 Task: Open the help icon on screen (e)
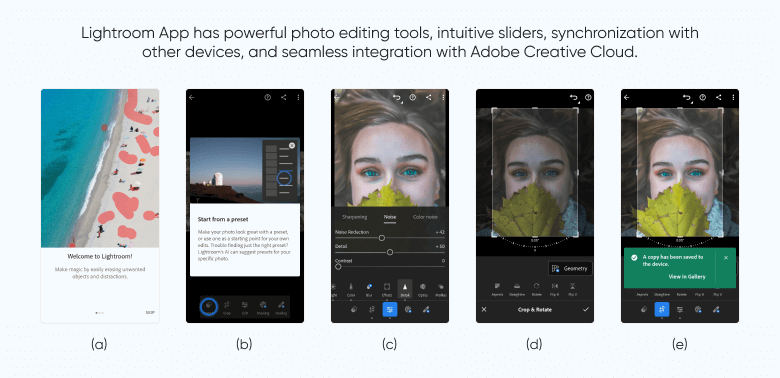(702, 97)
